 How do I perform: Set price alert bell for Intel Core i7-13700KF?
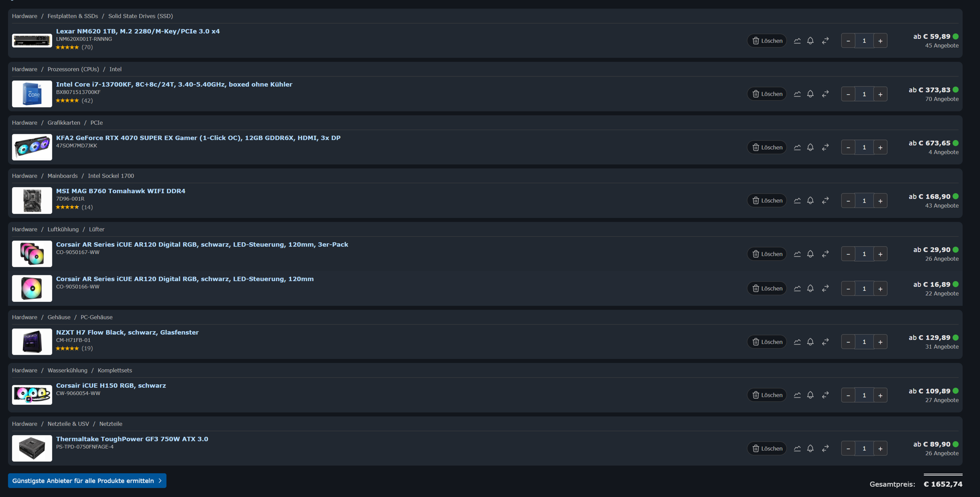[810, 94]
